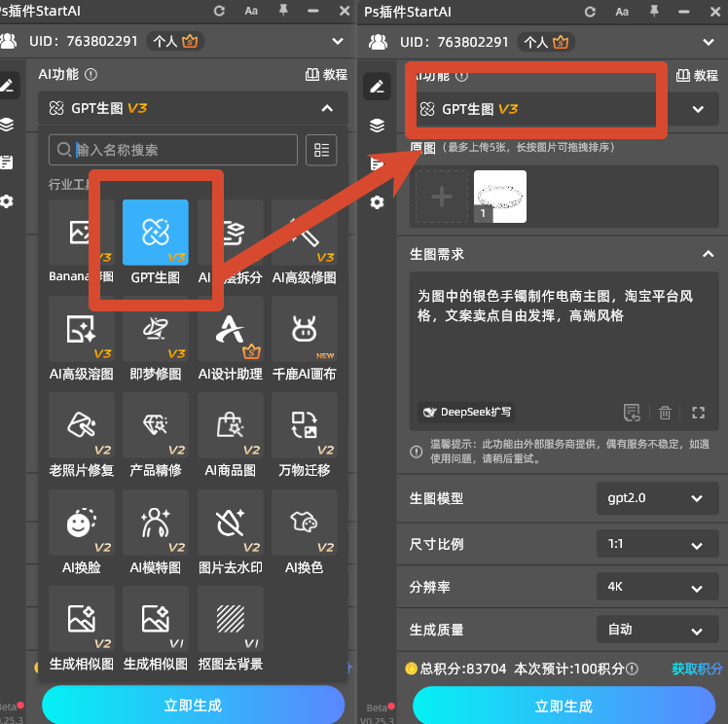
Task: Select the 万物迁移 tool
Action: 305,425
